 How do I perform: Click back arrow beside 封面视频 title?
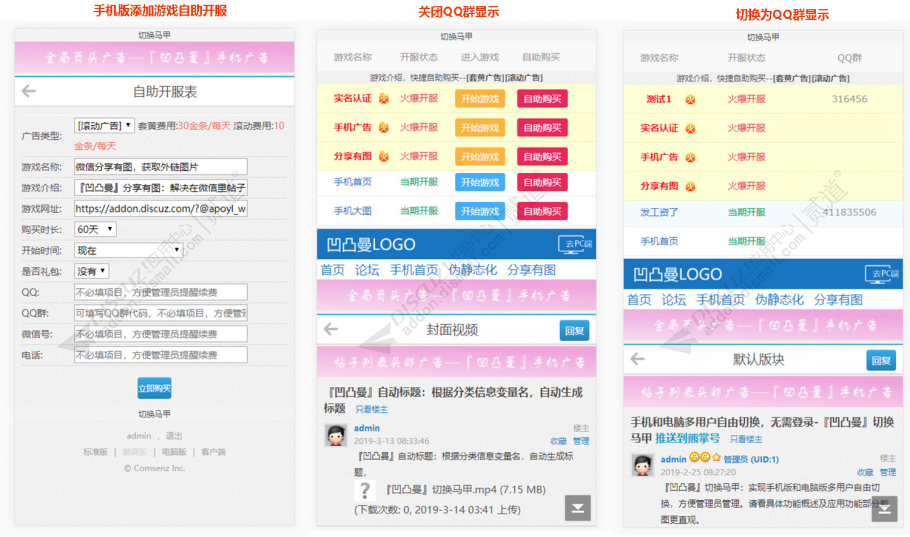tap(331, 329)
